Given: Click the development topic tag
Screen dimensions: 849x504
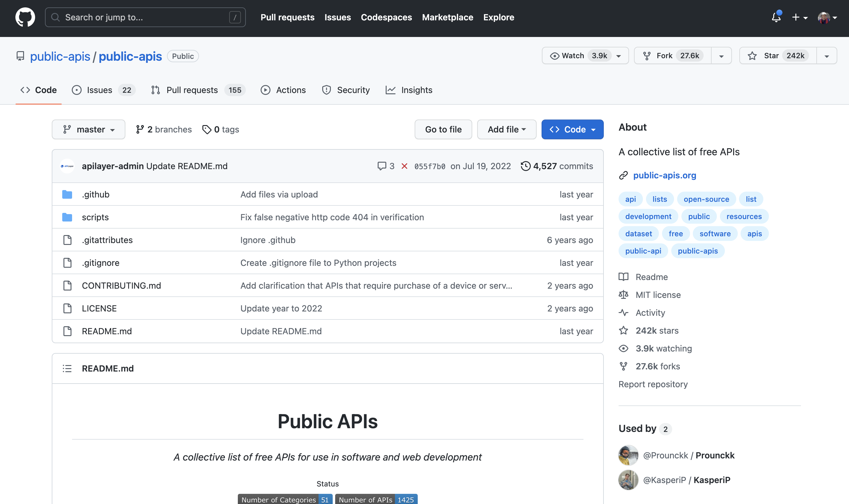Looking at the screenshot, I should [648, 216].
